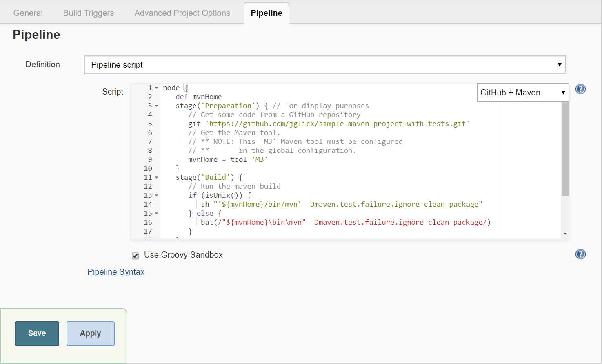The width and height of the screenshot is (602, 364).
Task: Click the sh mvn command on line 14
Action: pos(341,204)
